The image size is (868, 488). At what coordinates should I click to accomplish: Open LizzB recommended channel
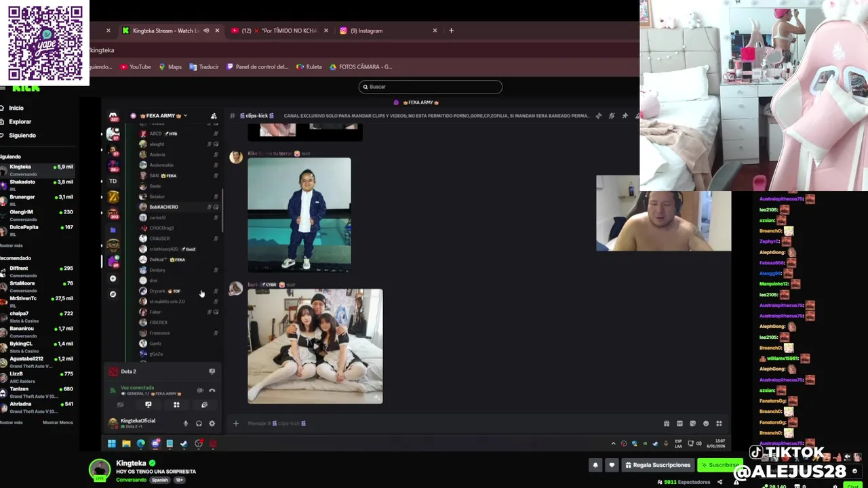point(37,376)
